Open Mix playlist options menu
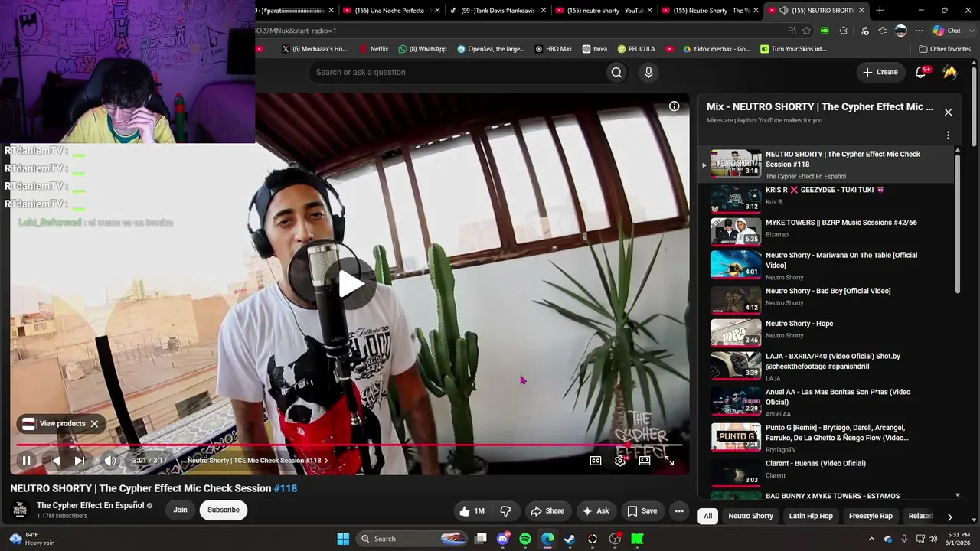Image resolution: width=980 pixels, height=551 pixels. click(948, 135)
